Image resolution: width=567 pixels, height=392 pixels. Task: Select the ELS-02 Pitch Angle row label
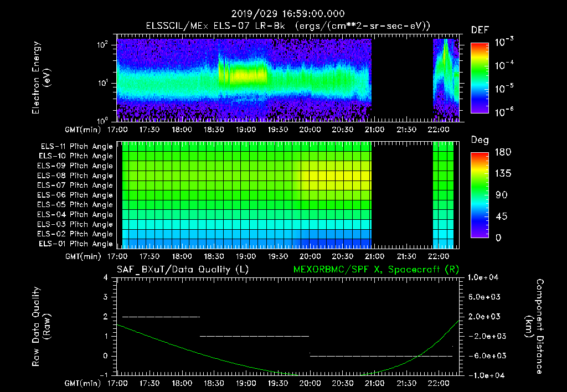[75, 234]
